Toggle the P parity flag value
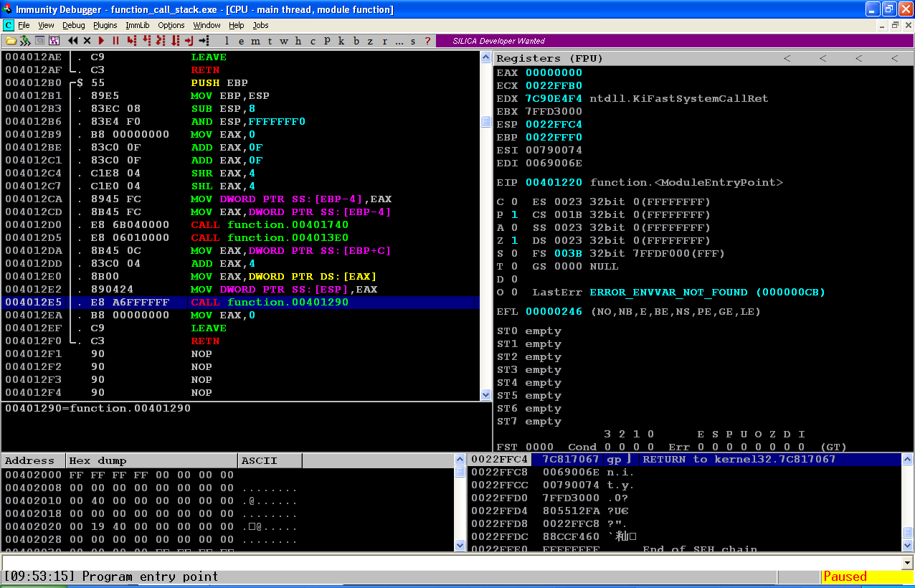The height and width of the screenshot is (588, 915). 514,214
